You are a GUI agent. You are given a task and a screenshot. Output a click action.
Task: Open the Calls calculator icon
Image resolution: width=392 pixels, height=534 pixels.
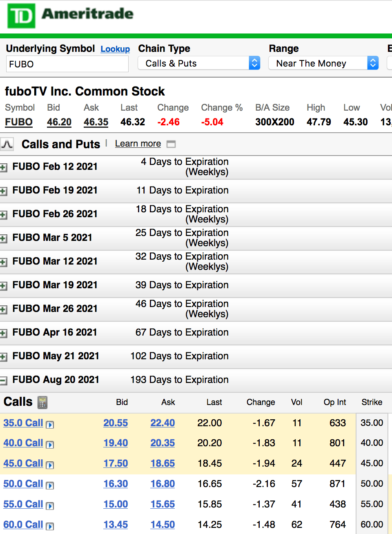point(42,403)
